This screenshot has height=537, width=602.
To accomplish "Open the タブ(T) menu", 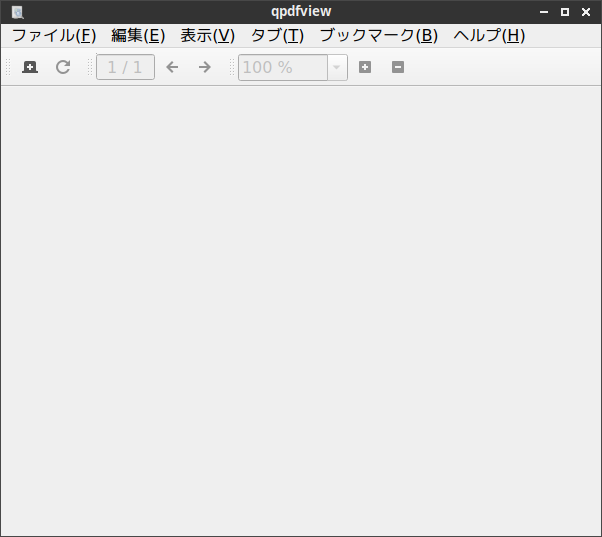I will [277, 36].
